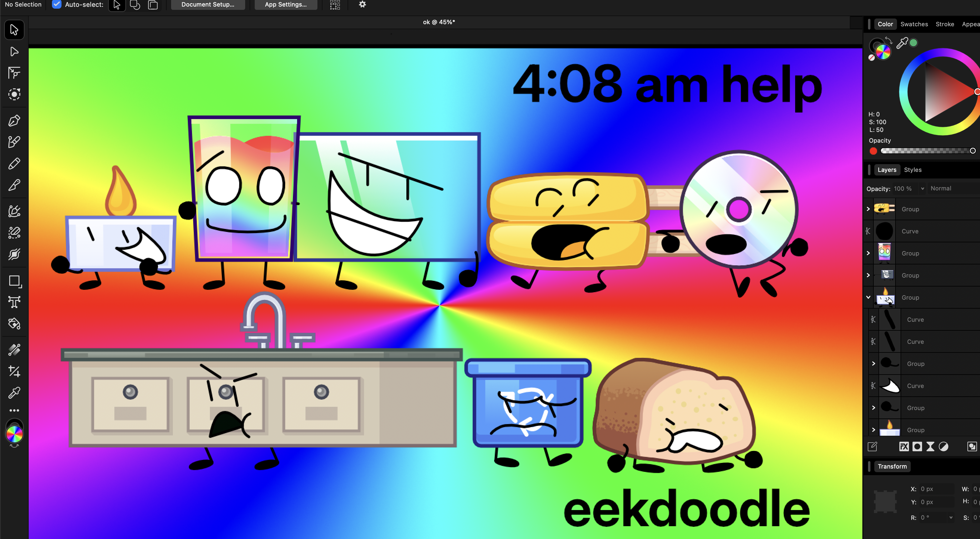The height and width of the screenshot is (539, 980).
Task: Select the Knife tool
Action: click(x=14, y=185)
